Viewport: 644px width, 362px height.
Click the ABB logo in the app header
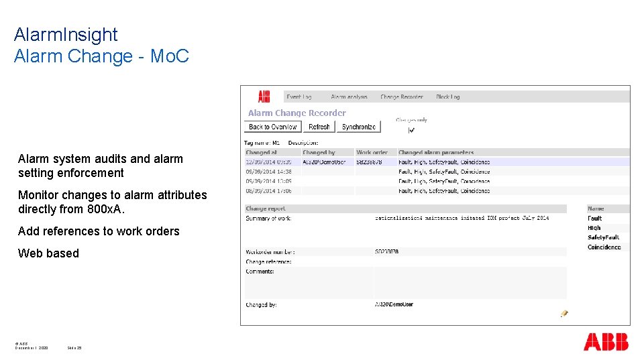click(264, 97)
